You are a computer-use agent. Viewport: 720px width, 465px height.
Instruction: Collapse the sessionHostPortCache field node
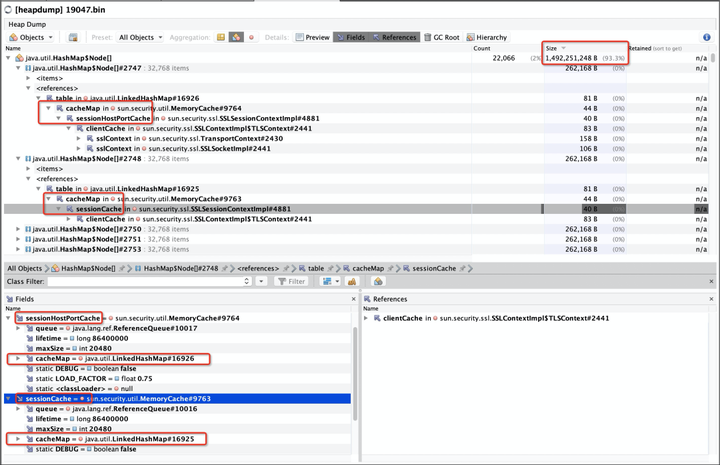pyautogui.click(x=8, y=318)
